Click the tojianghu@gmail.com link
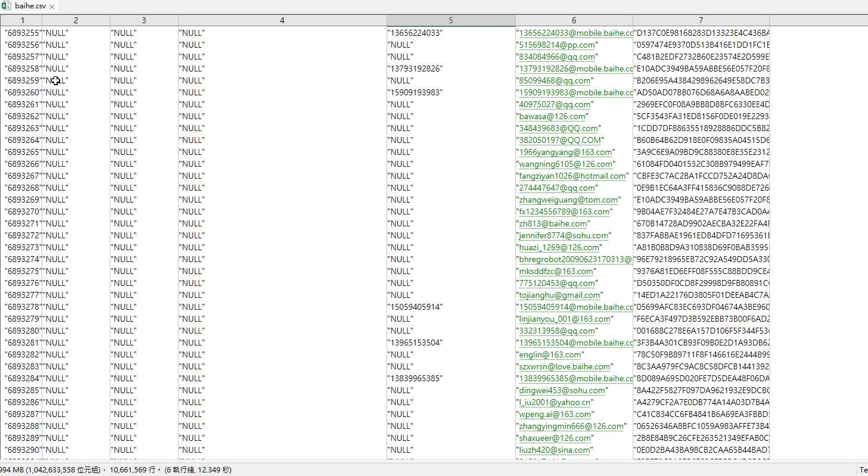This screenshot has width=868, height=476. [x=559, y=295]
